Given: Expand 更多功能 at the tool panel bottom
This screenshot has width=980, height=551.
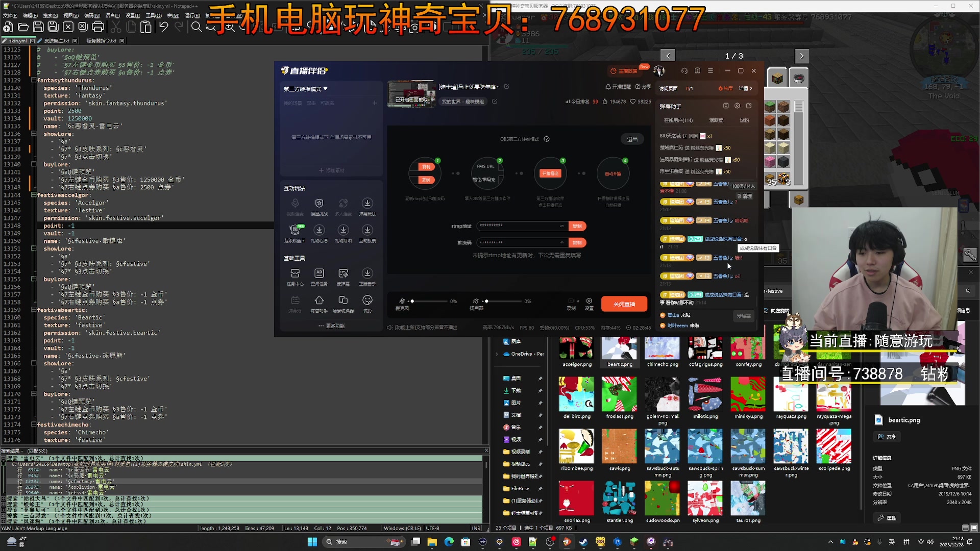Looking at the screenshot, I should 335,325.
